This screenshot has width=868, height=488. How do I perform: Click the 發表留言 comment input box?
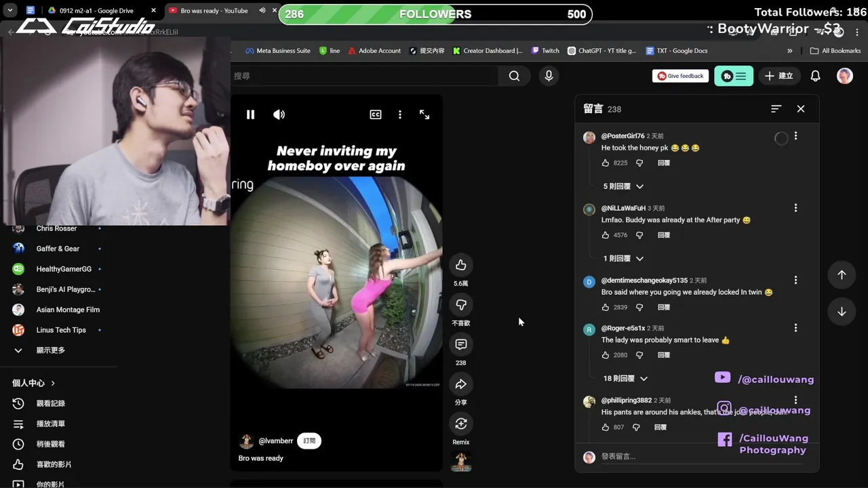(x=702, y=457)
